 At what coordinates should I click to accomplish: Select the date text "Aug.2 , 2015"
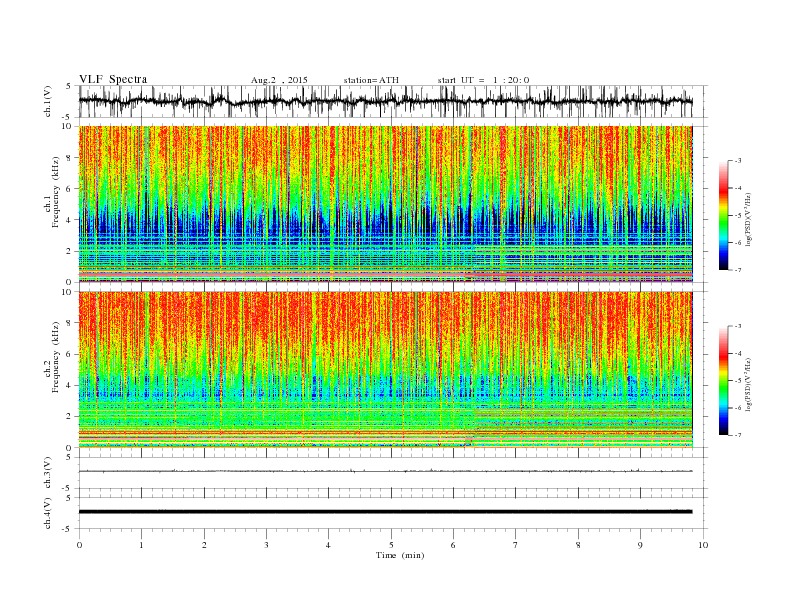279,80
